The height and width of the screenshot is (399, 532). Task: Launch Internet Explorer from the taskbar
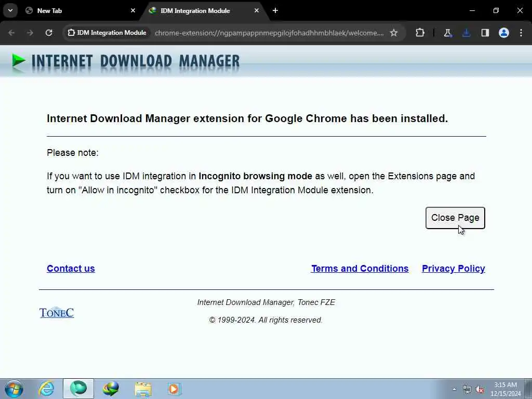46,389
